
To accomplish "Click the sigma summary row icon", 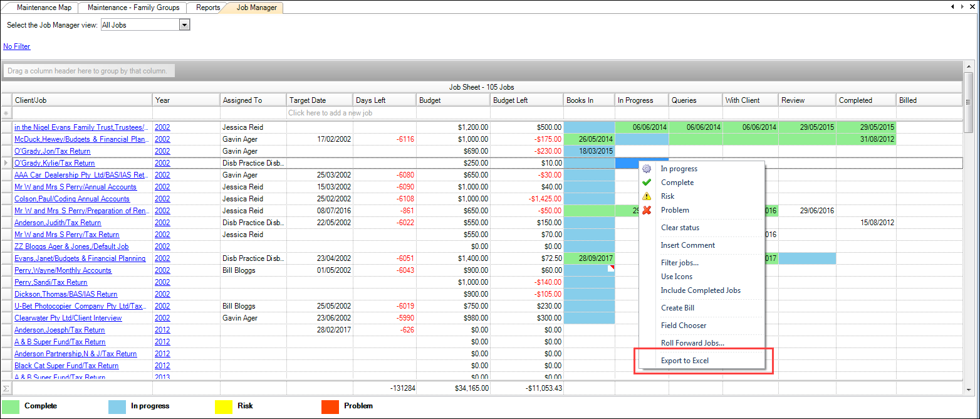I will pos(6,389).
